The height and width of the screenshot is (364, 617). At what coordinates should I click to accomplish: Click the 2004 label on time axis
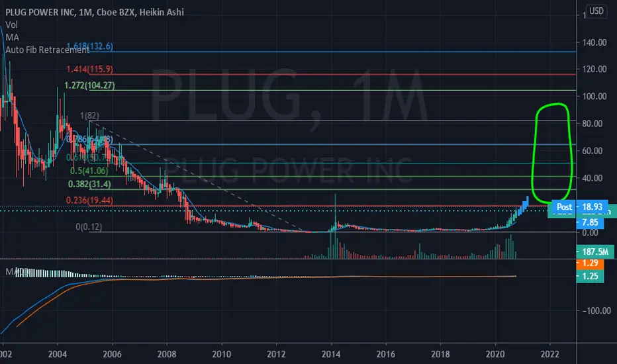click(x=58, y=355)
